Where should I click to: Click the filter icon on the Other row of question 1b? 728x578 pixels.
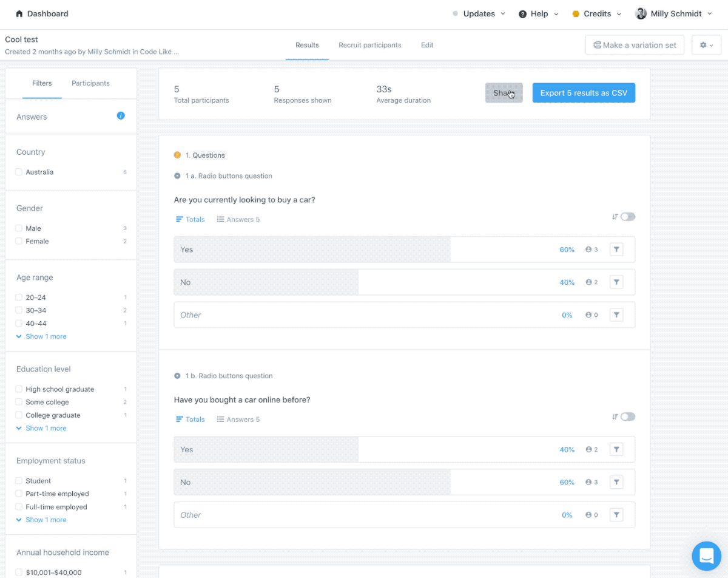tap(616, 515)
